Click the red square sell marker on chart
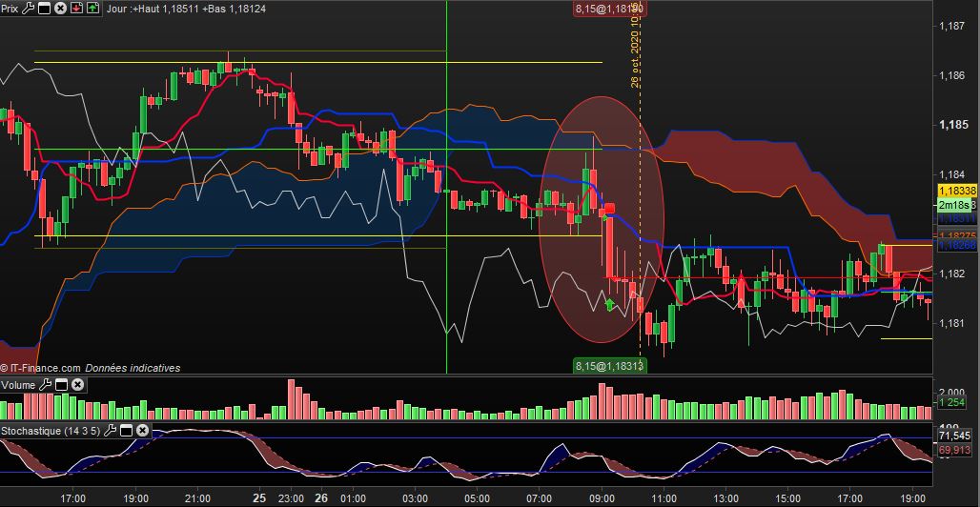980x507 pixels. pos(610,208)
